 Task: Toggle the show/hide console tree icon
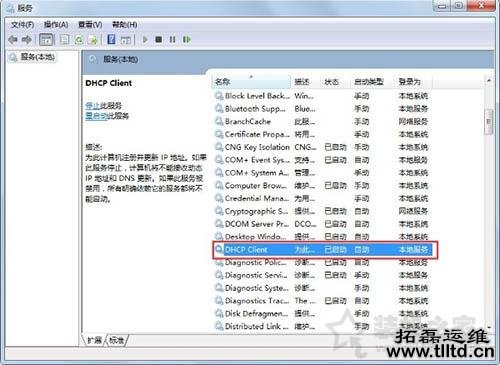click(x=46, y=40)
